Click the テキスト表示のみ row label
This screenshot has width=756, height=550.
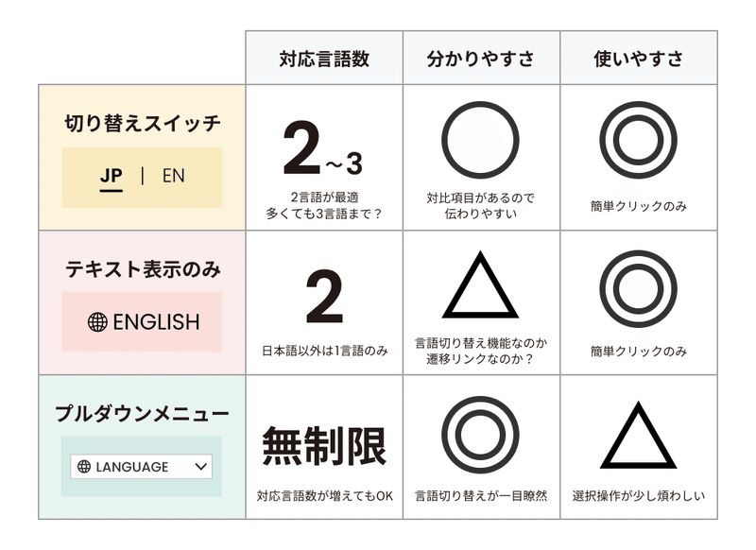click(142, 269)
